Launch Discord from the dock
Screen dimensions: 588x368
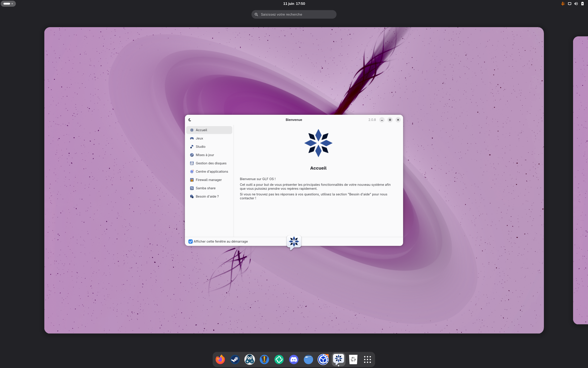coord(294,359)
